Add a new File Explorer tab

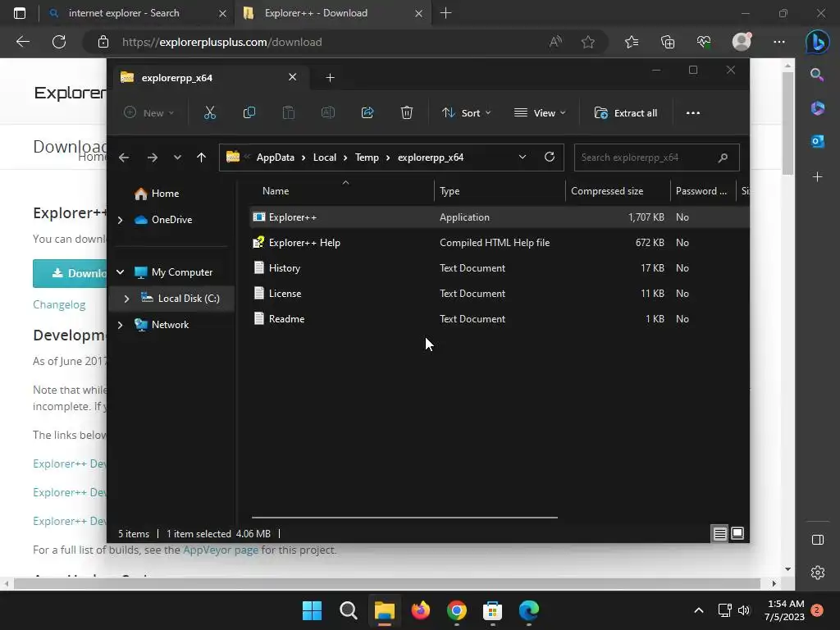[x=330, y=78]
